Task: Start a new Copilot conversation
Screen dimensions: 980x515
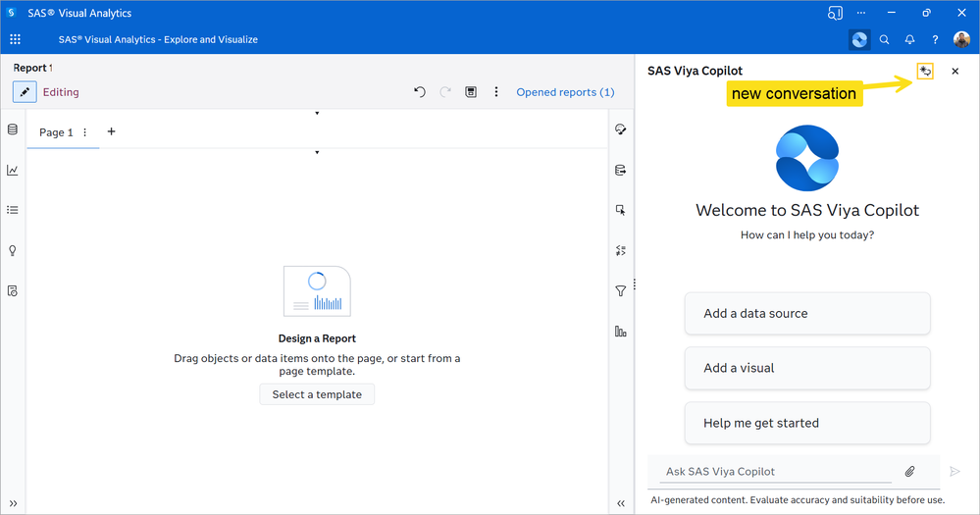Action: (925, 72)
